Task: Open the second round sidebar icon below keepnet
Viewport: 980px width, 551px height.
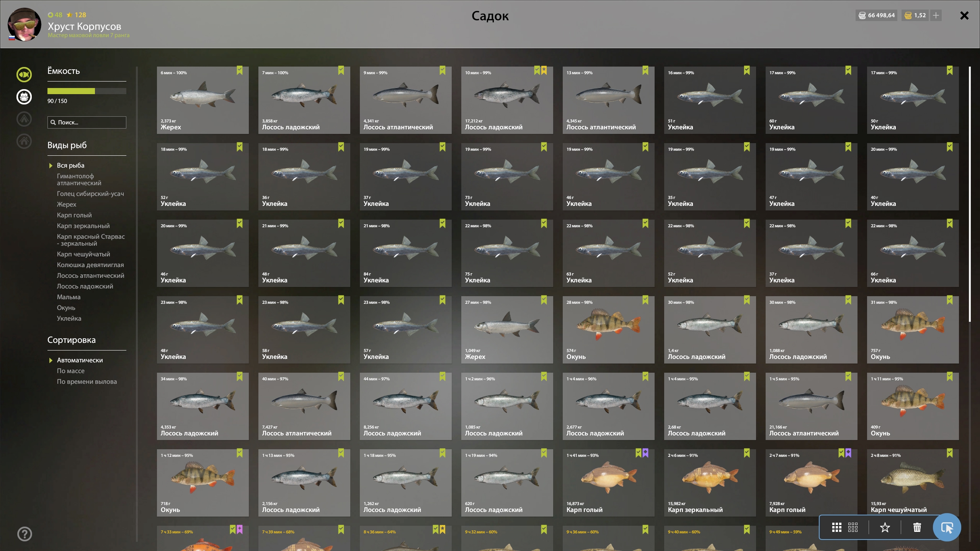Action: tap(24, 97)
